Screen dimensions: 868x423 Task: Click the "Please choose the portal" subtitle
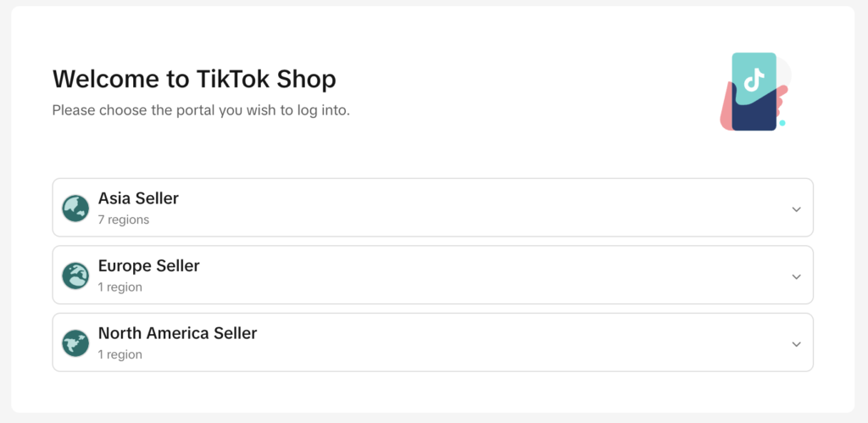point(201,110)
